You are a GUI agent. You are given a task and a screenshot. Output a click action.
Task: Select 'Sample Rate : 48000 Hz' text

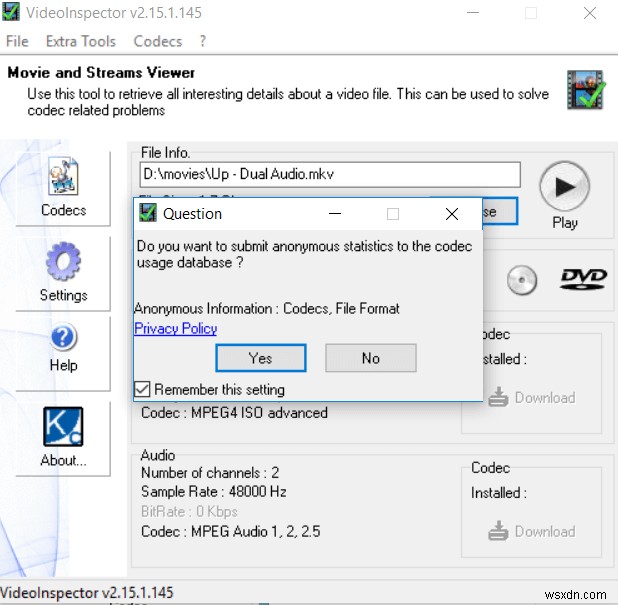pyautogui.click(x=214, y=491)
